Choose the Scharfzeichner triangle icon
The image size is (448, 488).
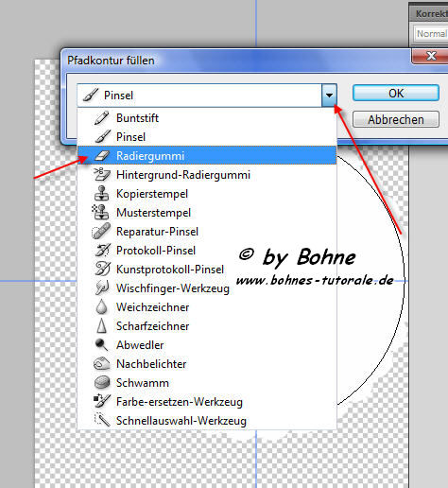101,325
